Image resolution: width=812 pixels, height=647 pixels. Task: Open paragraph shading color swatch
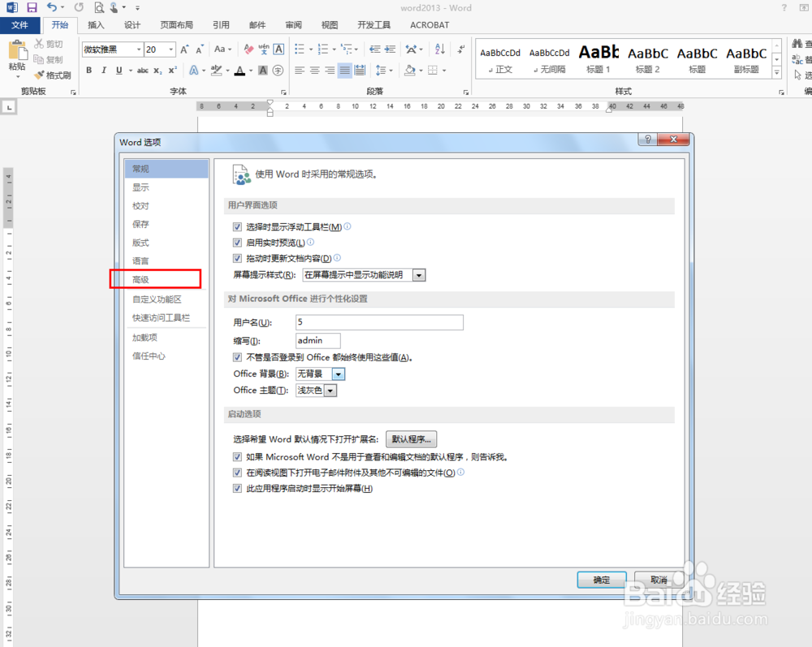click(410, 71)
